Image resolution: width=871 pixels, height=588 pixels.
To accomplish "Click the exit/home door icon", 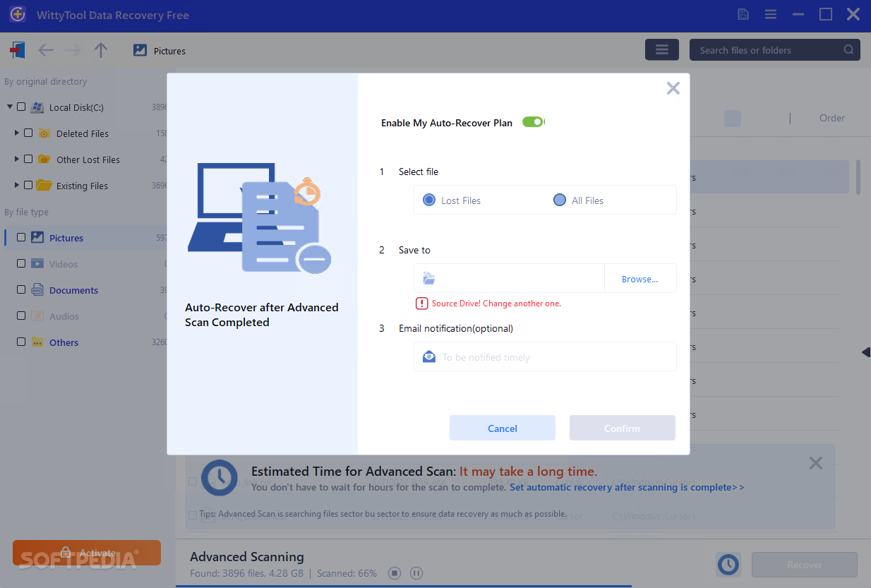I will (x=18, y=50).
